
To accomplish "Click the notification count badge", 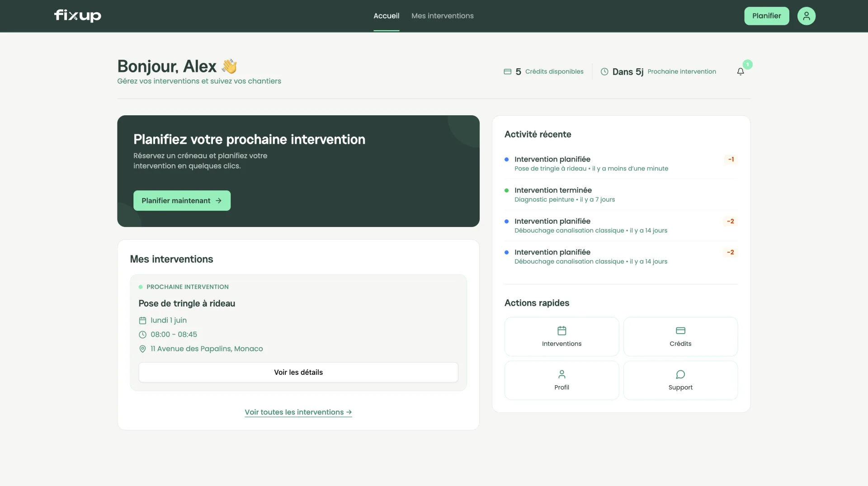I will click(x=748, y=65).
